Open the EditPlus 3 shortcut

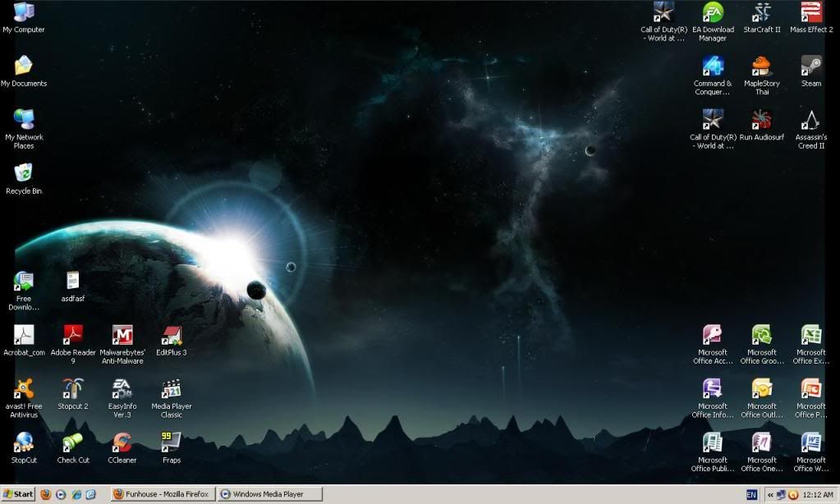(172, 335)
